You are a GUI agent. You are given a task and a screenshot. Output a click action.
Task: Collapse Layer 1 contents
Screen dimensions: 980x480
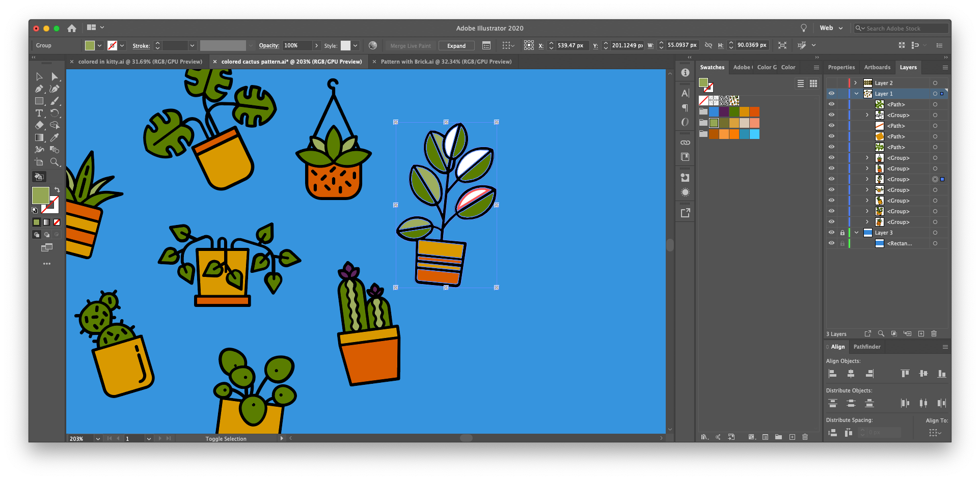pos(857,94)
